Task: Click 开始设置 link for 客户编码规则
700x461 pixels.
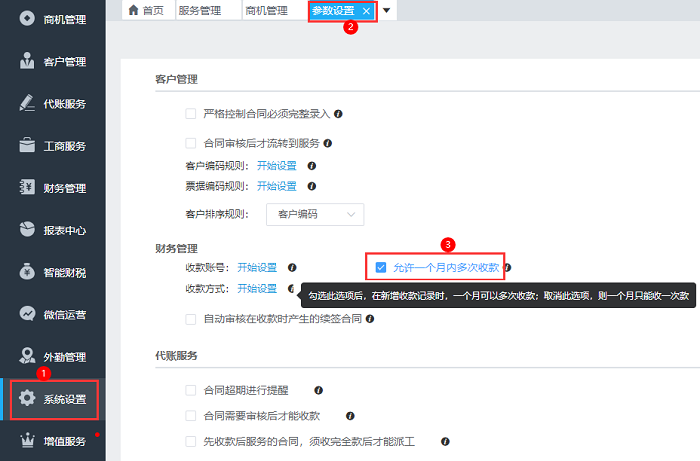Action: tap(277, 166)
